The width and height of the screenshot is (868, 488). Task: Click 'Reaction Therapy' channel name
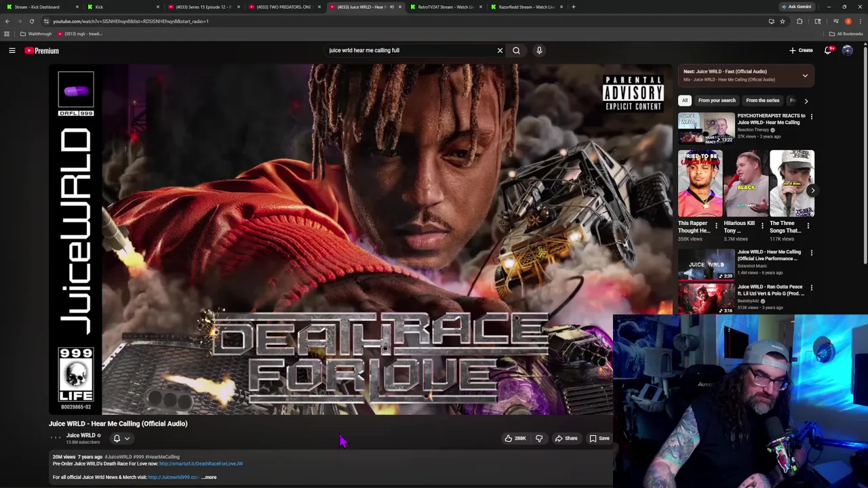tap(753, 129)
